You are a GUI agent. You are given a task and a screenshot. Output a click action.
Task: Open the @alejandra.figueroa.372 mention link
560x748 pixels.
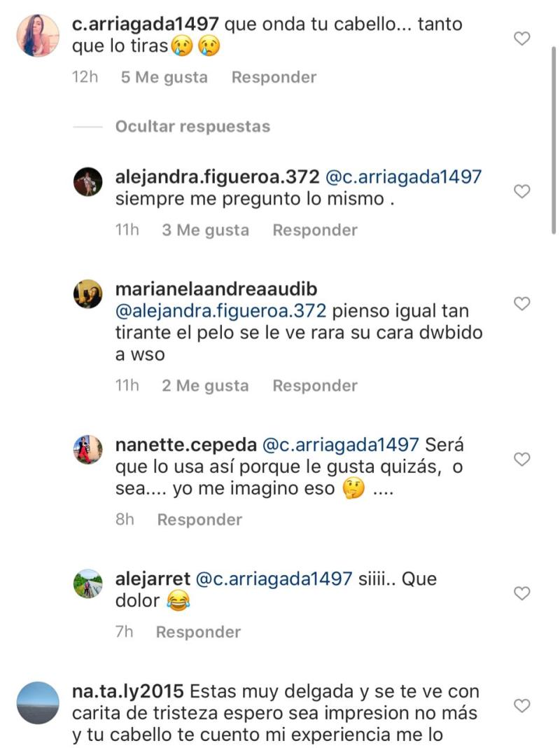[217, 310]
